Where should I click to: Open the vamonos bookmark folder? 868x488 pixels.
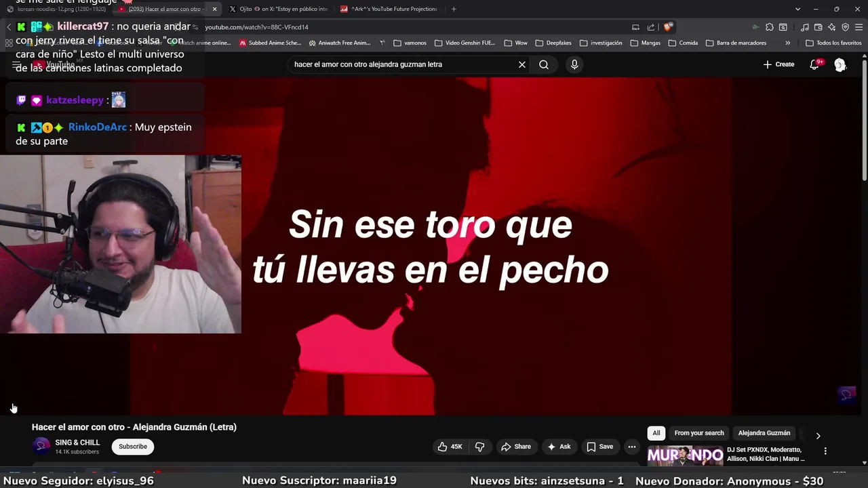tap(410, 43)
